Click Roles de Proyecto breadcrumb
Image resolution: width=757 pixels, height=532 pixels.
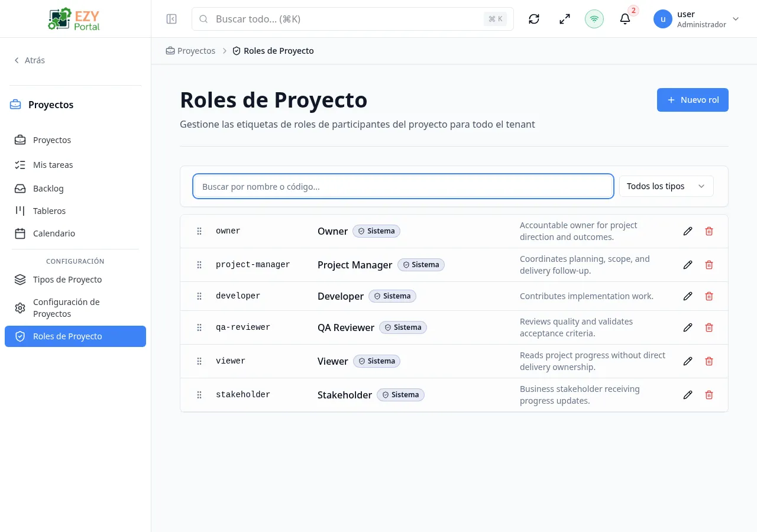pyautogui.click(x=273, y=51)
